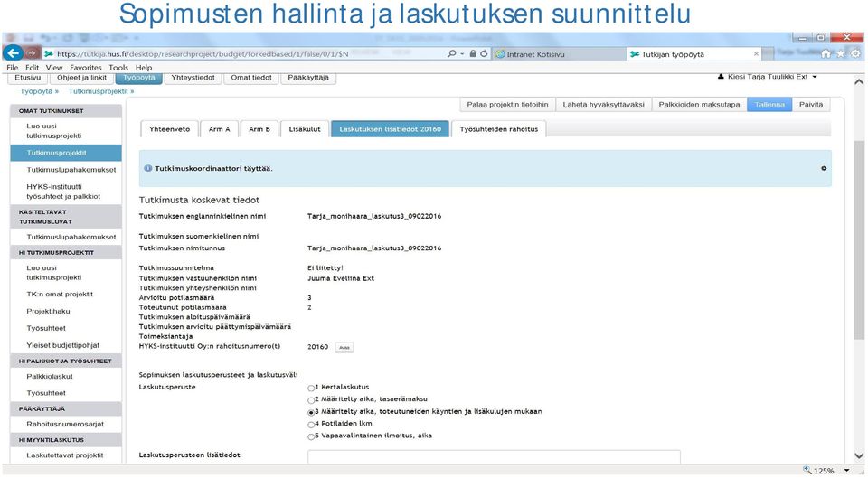The image size is (868, 478).
Task: Click the info icon beside Tutkimuskoordinaattori täyttää
Action: [x=147, y=168]
